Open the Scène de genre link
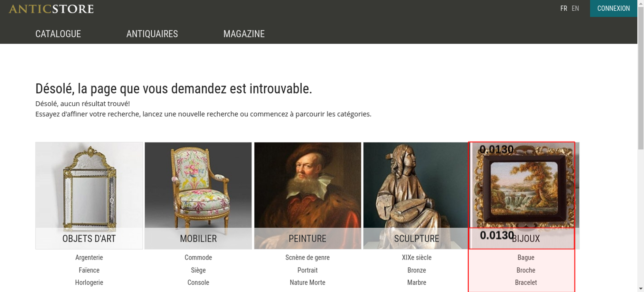This screenshot has height=292, width=644. (x=308, y=258)
